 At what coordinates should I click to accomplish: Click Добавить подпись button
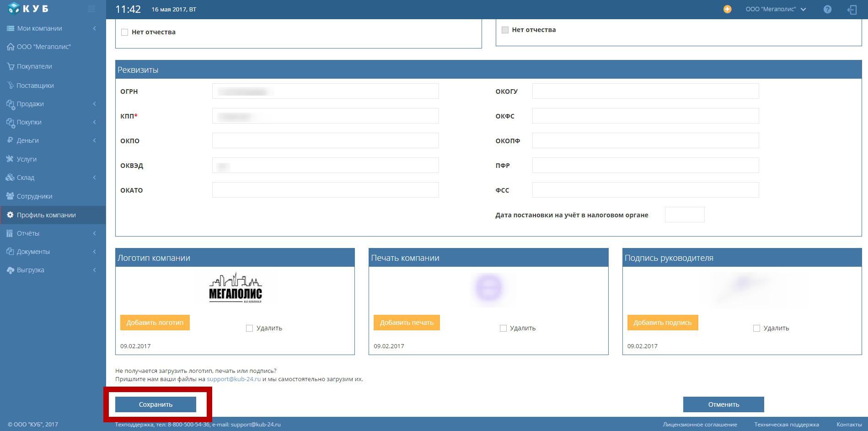pyautogui.click(x=663, y=323)
